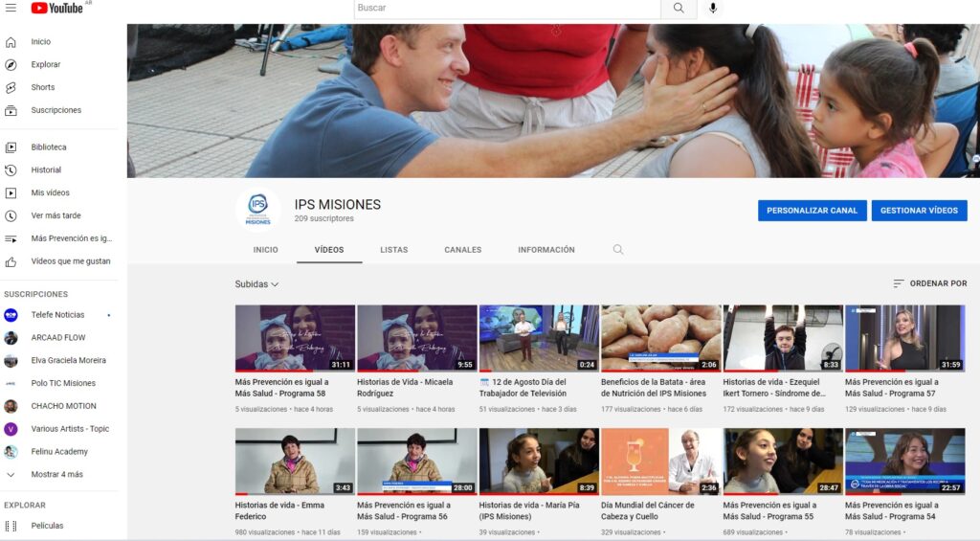980x541 pixels.
Task: Click the IPS MISIONES channel name
Action: (x=338, y=205)
